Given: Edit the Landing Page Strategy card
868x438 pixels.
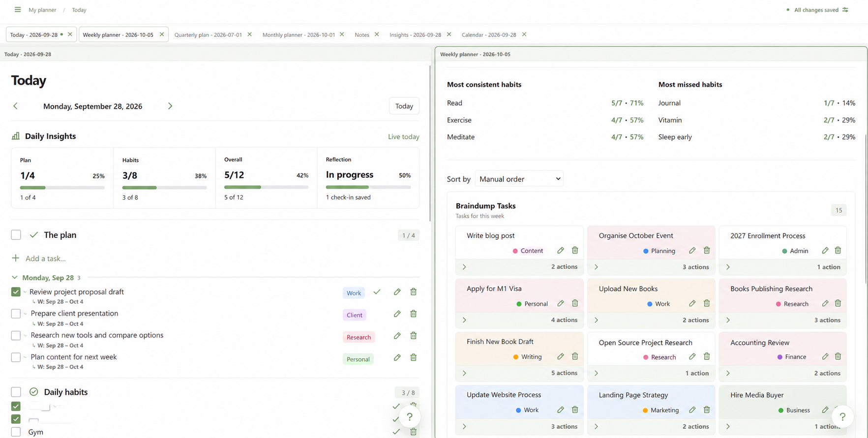Looking at the screenshot, I should [x=692, y=410].
